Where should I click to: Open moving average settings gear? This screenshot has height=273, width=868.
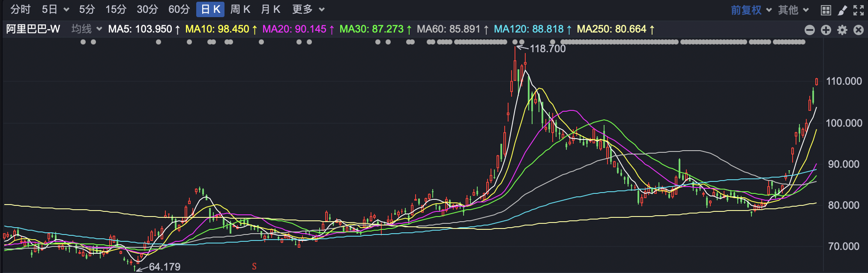842,30
